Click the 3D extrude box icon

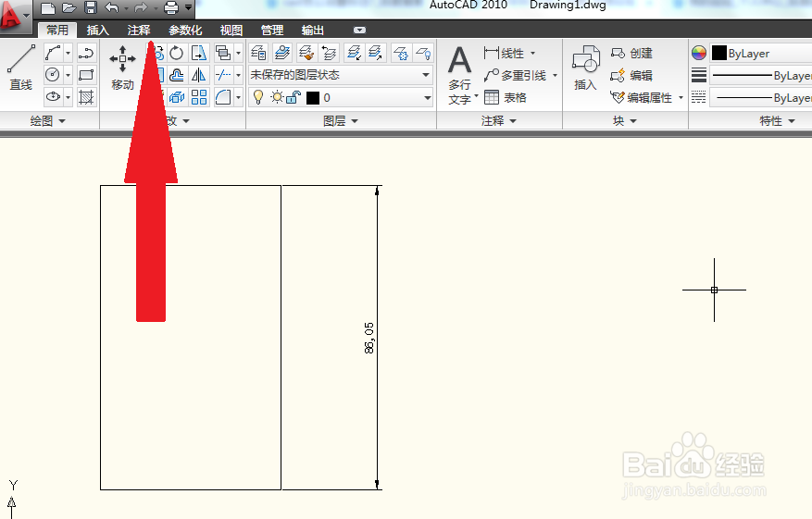click(x=177, y=97)
